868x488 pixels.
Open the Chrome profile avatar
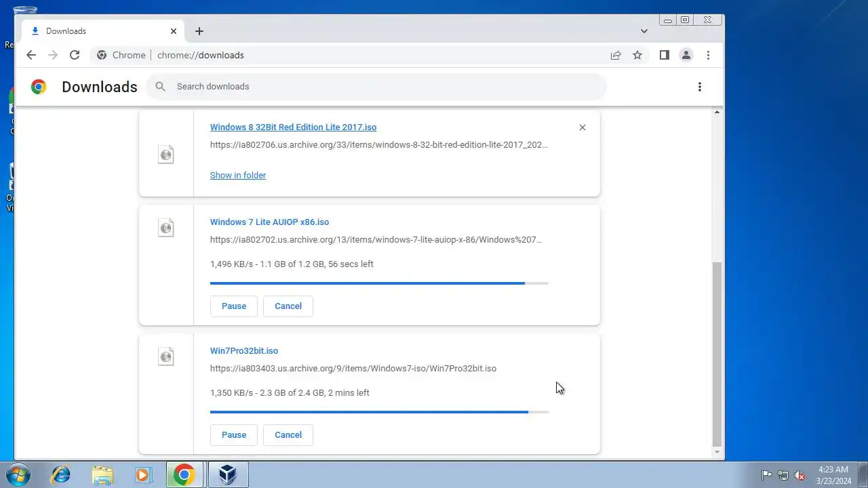686,55
